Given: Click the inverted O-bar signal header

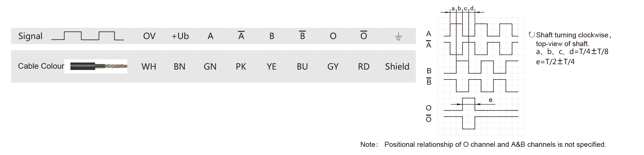Looking at the screenshot, I should tap(364, 35).
